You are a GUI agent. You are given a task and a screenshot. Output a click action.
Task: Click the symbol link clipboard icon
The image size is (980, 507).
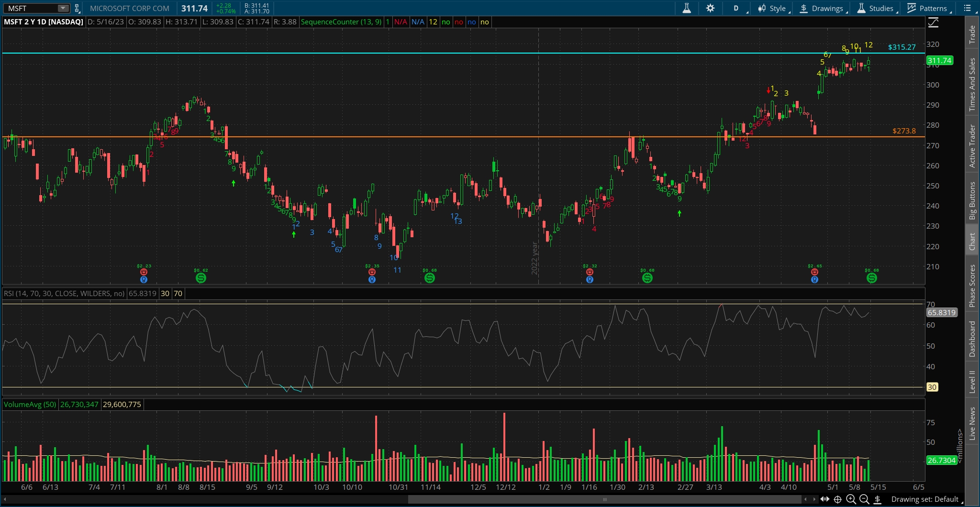pyautogui.click(x=77, y=8)
